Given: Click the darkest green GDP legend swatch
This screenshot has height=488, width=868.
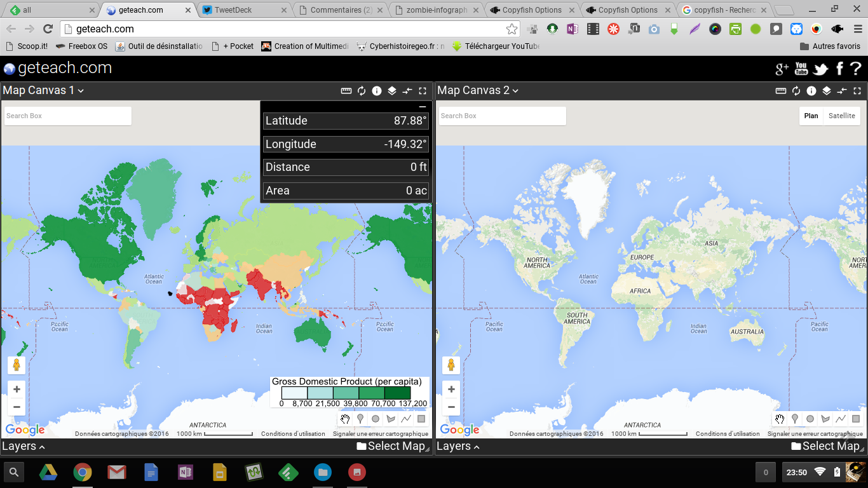Looking at the screenshot, I should (397, 393).
